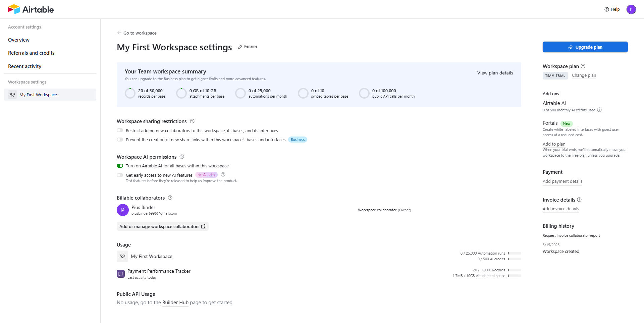Click the AI Labs help icon
Screen dimensions: 644x323
tap(223, 174)
